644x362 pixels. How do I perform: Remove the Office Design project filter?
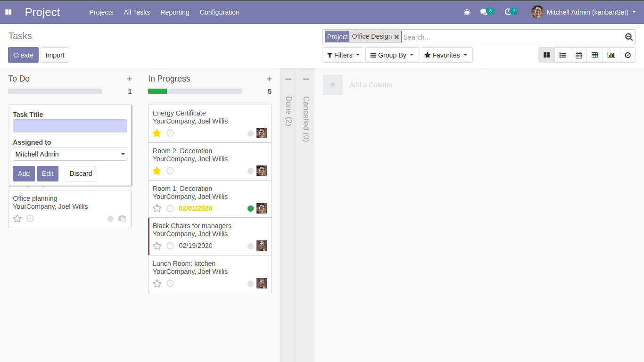click(x=397, y=37)
